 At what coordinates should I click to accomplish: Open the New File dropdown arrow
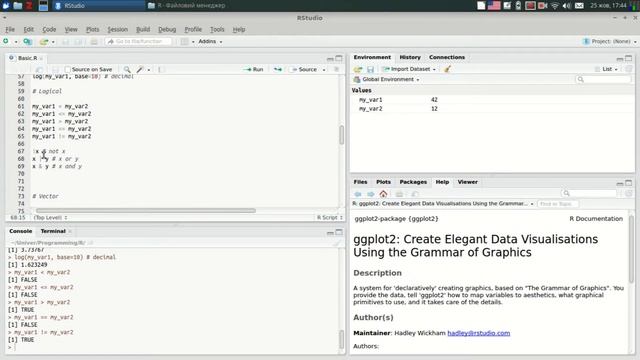pyautogui.click(x=16, y=42)
